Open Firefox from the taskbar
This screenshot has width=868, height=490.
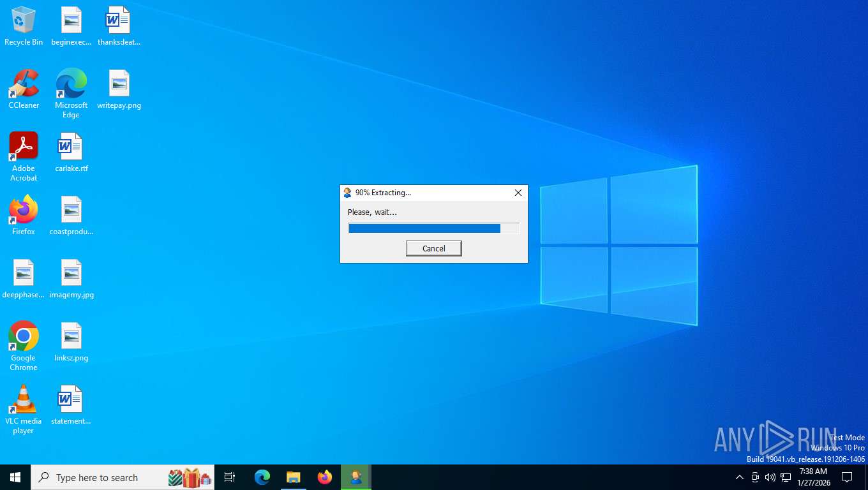click(325, 477)
